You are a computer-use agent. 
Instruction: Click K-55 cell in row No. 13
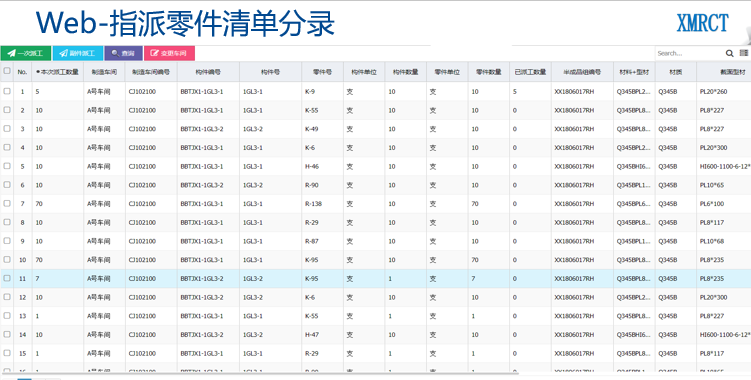point(322,316)
